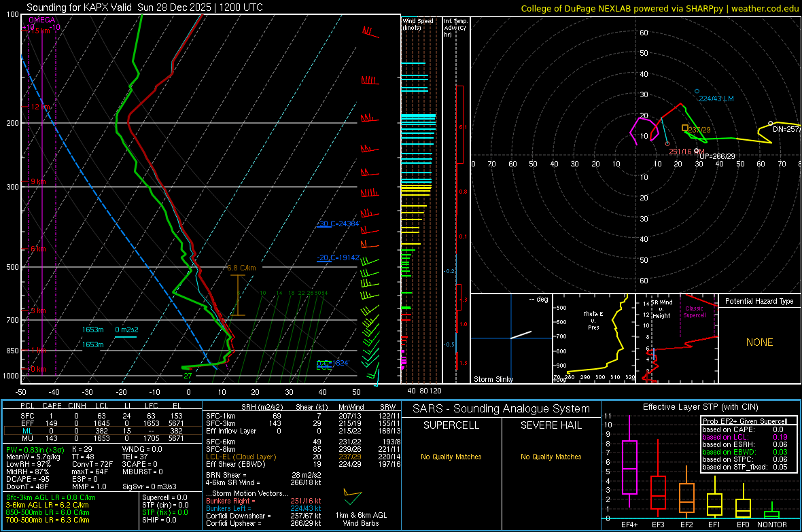Click the 850 pressure level label
This screenshot has height=532, width=802.
pos(12,351)
